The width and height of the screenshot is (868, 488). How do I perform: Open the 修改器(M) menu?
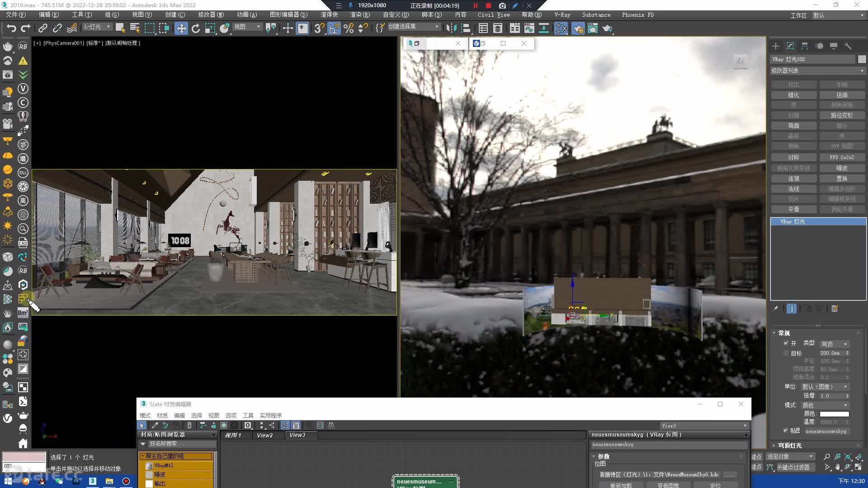pos(211,14)
